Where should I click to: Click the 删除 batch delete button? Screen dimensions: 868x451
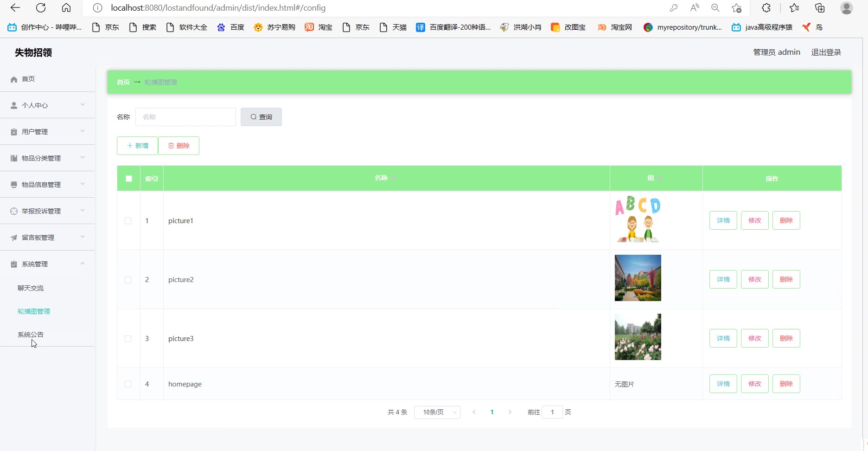(179, 146)
